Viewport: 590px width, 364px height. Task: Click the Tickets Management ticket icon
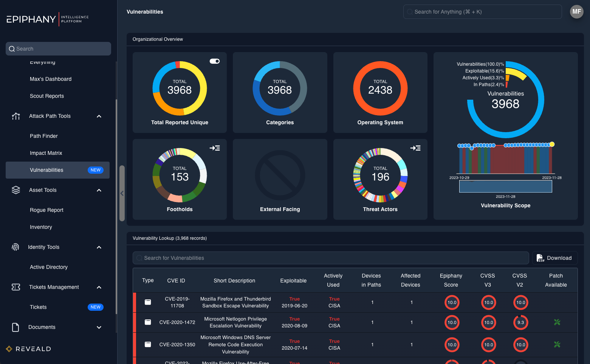pos(15,287)
